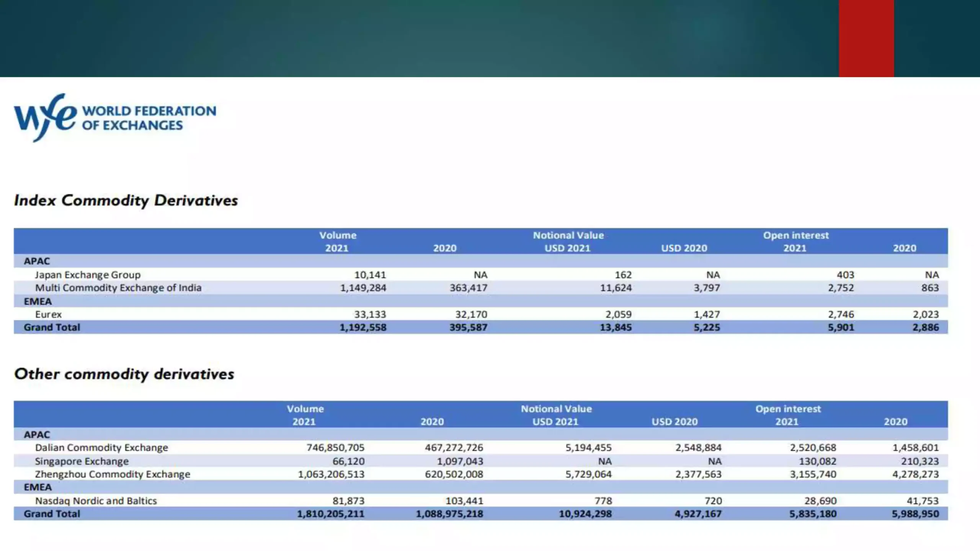The width and height of the screenshot is (980, 551).
Task: Click 'Dalian Commodity Exchange' row label
Action: tap(101, 448)
